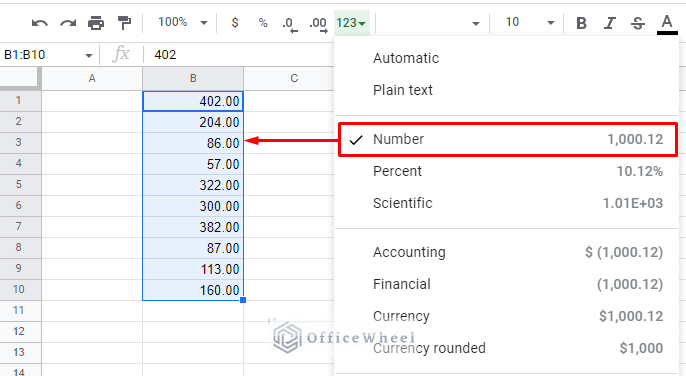Click the fill handle below 160.00
Screen dimensions: 686x376
(243, 300)
